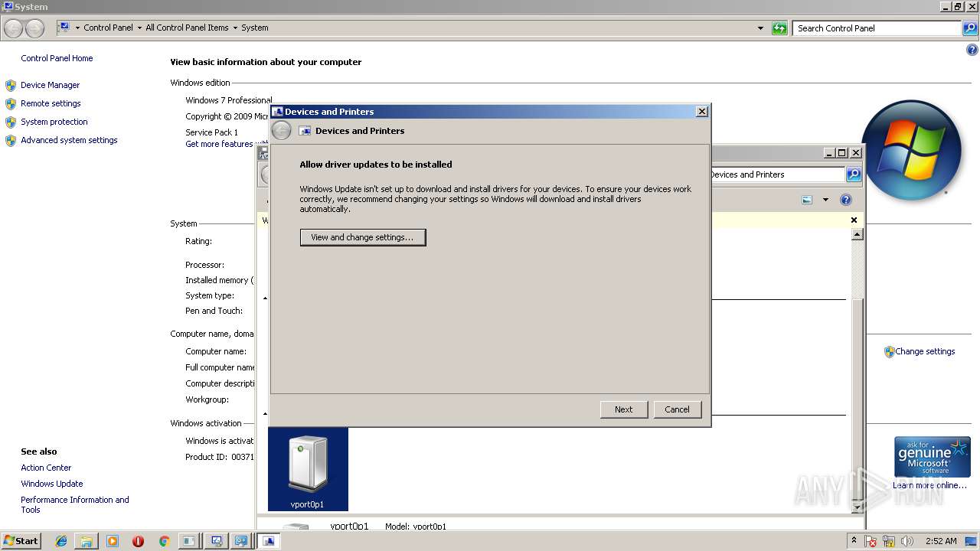
Task: Expand the All Control Panel Items breadcrumb arrow
Action: pos(235,28)
